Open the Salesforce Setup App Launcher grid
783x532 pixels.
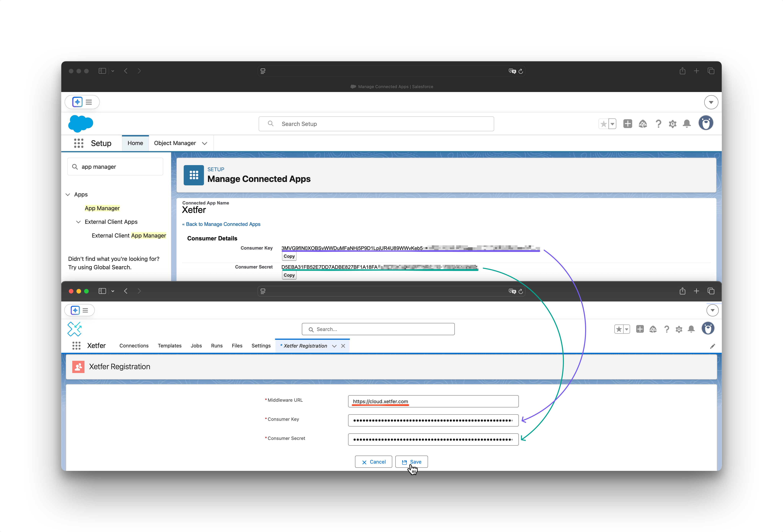pos(79,143)
